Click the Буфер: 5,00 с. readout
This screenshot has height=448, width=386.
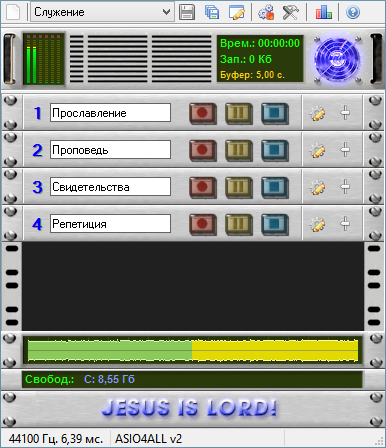252,75
